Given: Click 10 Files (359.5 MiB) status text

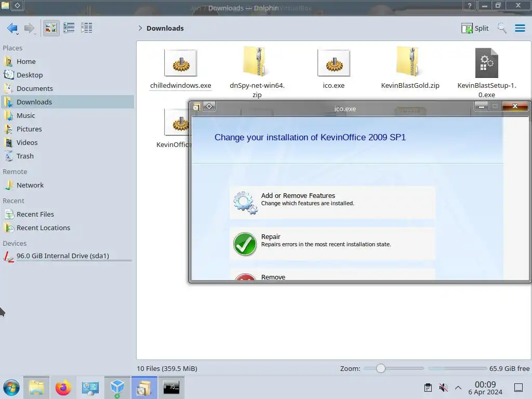Looking at the screenshot, I should point(167,368).
